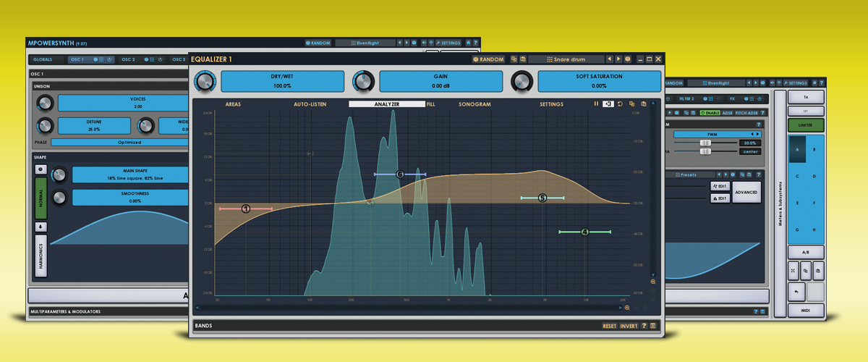Click the INVERT button in BANDS bar

629,326
